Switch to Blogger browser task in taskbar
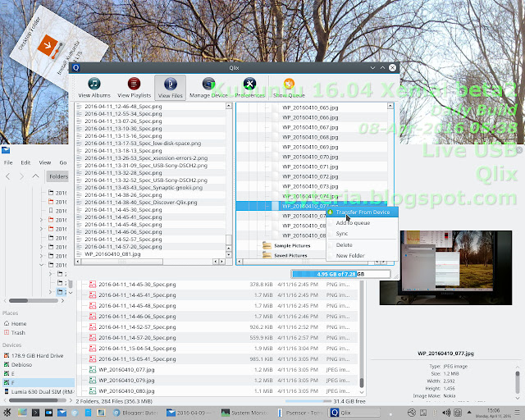The width and height of the screenshot is (525, 420). pos(135,413)
